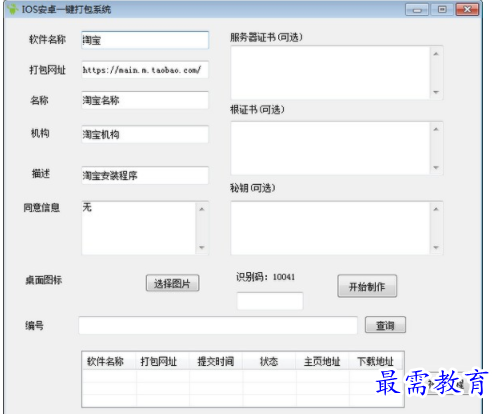The height and width of the screenshot is (414, 497).
Task: Focus the 名称 field containing 淘宝名称
Action: [x=145, y=100]
